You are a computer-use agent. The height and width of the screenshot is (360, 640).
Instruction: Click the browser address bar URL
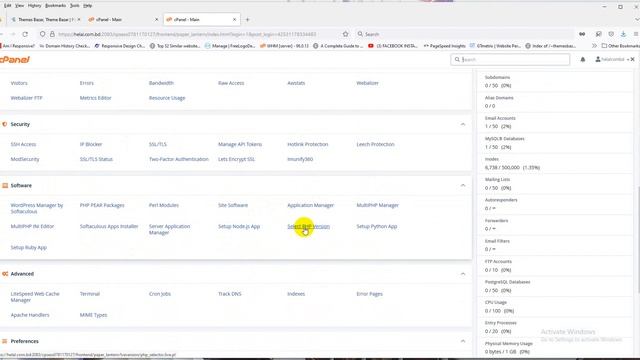(187, 34)
